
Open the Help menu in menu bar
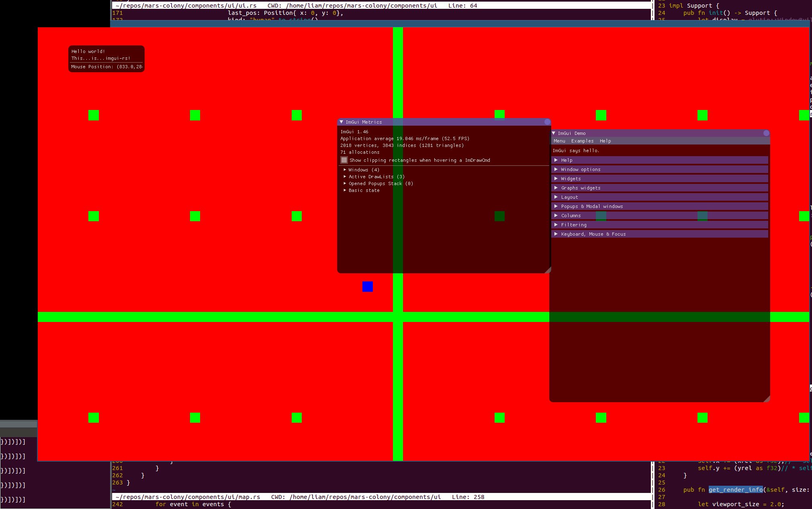click(605, 141)
